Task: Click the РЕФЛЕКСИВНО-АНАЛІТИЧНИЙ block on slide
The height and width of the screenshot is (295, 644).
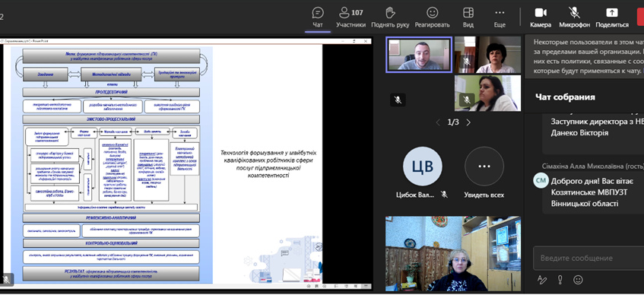Action: click(x=111, y=217)
